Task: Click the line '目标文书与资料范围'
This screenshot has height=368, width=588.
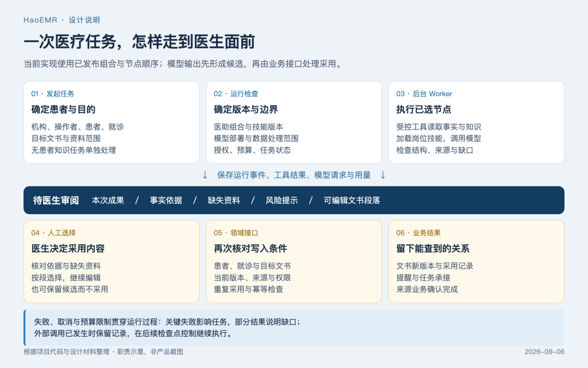Action: point(66,138)
